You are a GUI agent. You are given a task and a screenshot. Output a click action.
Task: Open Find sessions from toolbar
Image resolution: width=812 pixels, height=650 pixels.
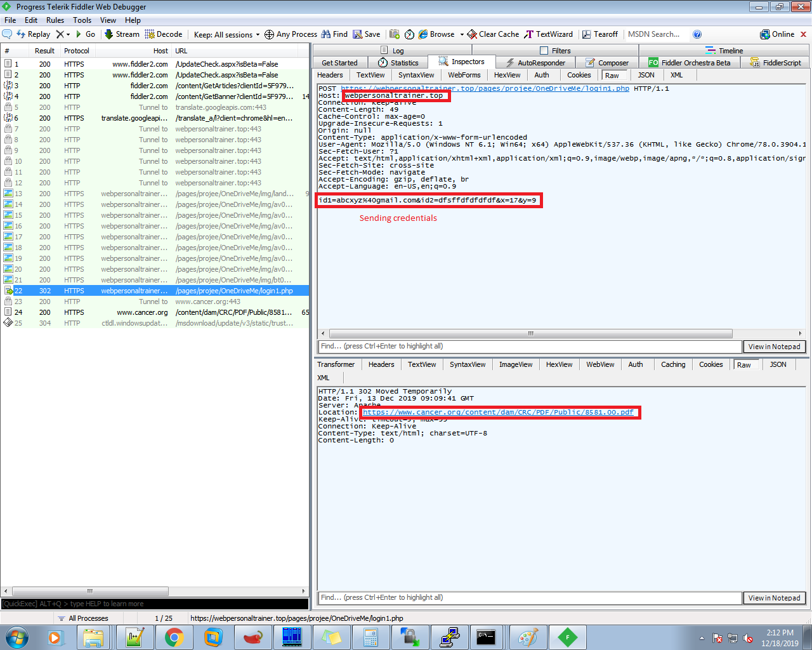[334, 34]
